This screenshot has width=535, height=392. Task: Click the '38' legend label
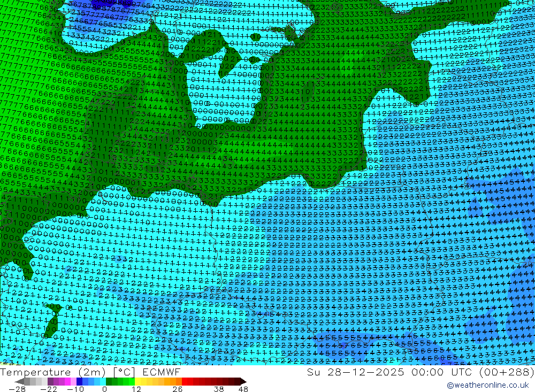tap(219, 389)
